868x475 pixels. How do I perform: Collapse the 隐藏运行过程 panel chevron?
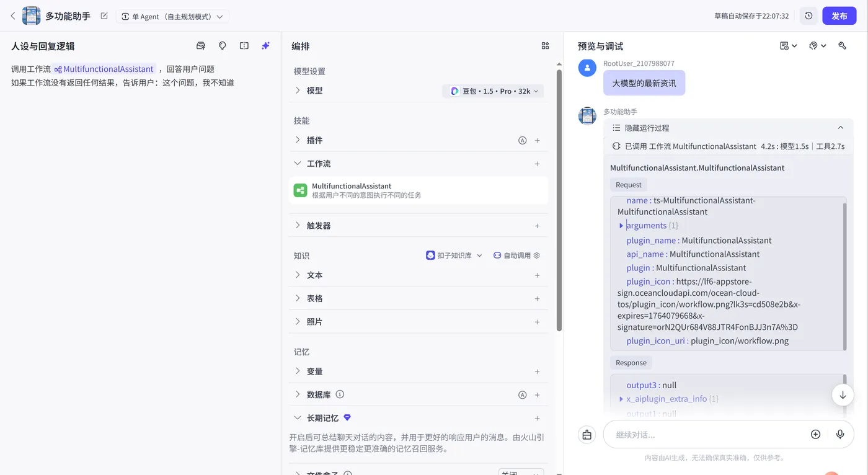pyautogui.click(x=841, y=127)
